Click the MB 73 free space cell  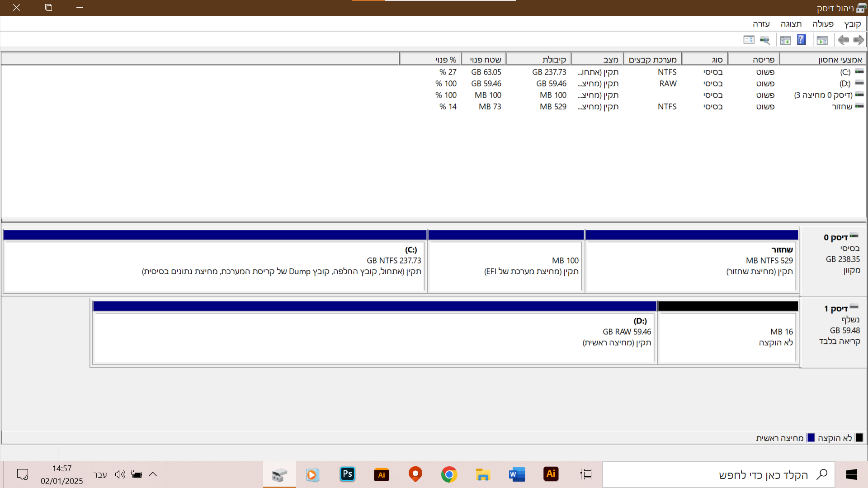click(490, 107)
